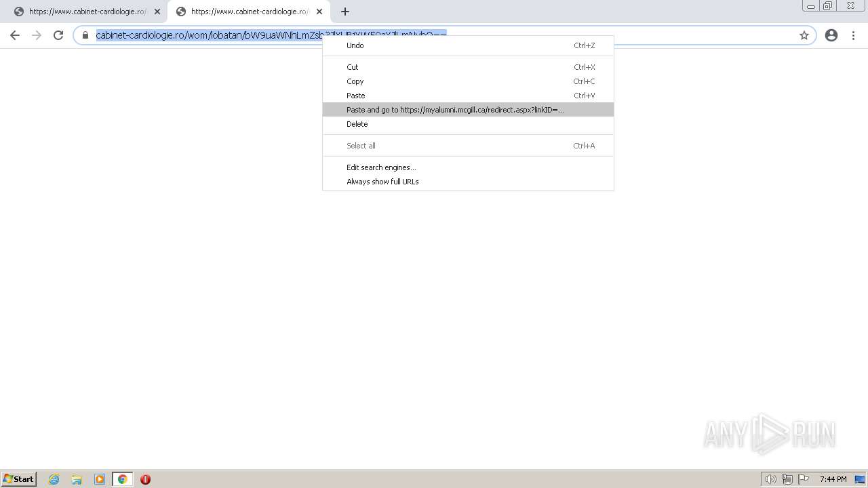Viewport: 868px width, 488px height.
Task: Open a new tab with the plus button
Action: coord(345,12)
